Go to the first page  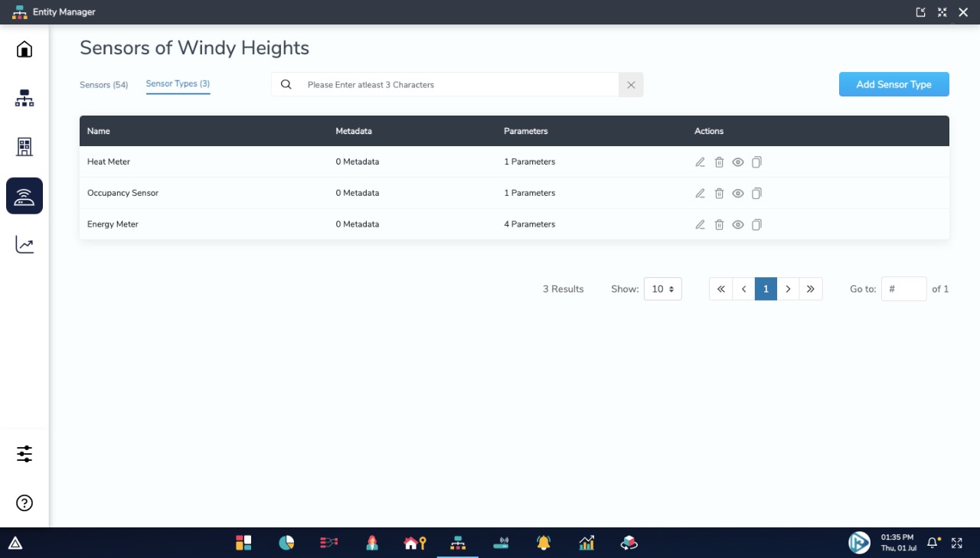pos(720,289)
